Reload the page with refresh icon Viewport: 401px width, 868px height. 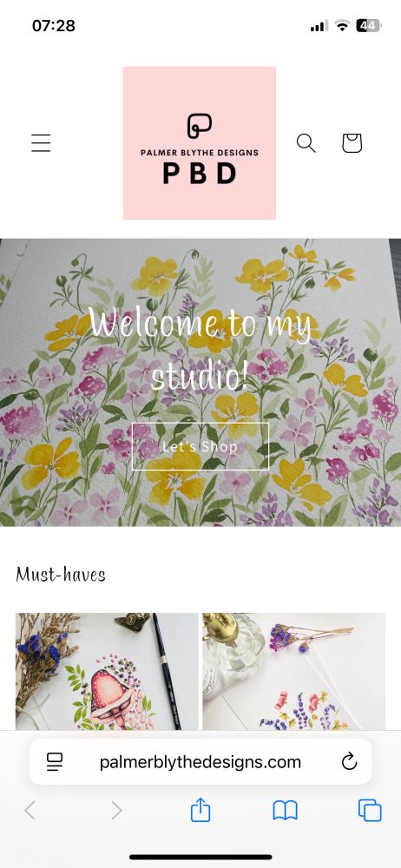tap(349, 762)
